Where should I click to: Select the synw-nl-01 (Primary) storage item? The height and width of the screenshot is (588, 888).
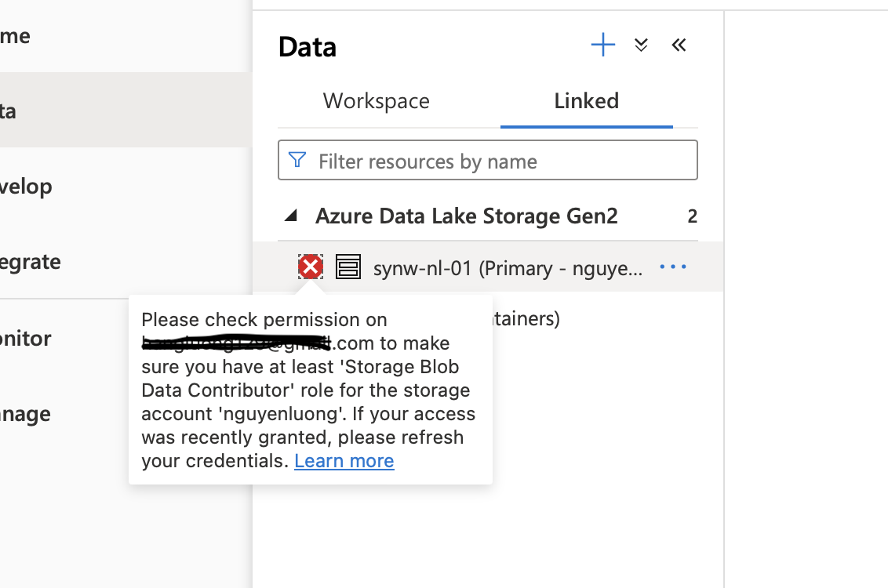(508, 268)
